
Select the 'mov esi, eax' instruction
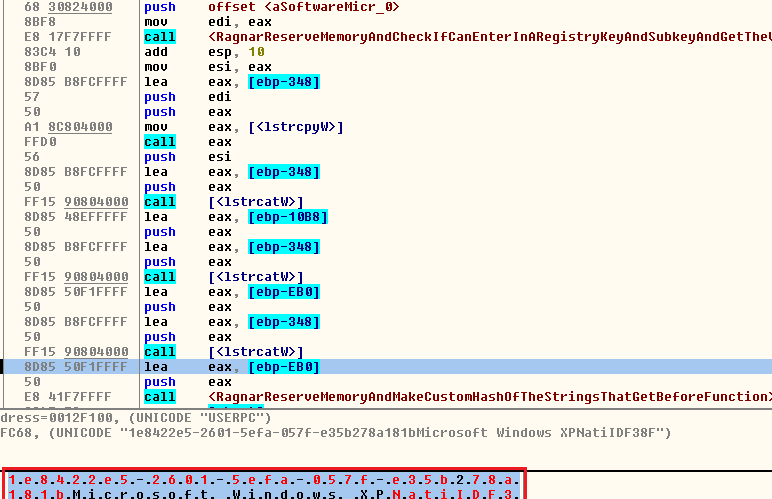click(x=207, y=67)
